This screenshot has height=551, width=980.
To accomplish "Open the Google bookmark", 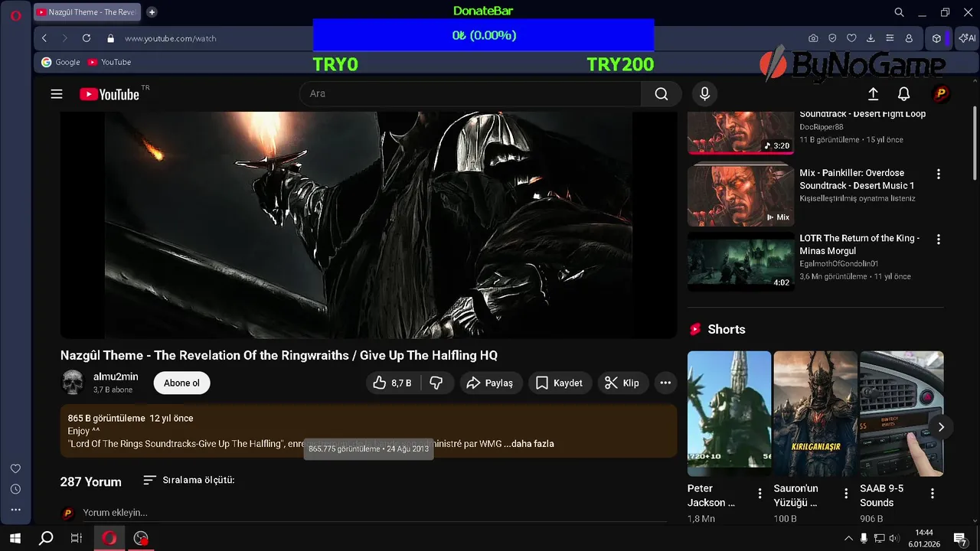I will coord(60,62).
